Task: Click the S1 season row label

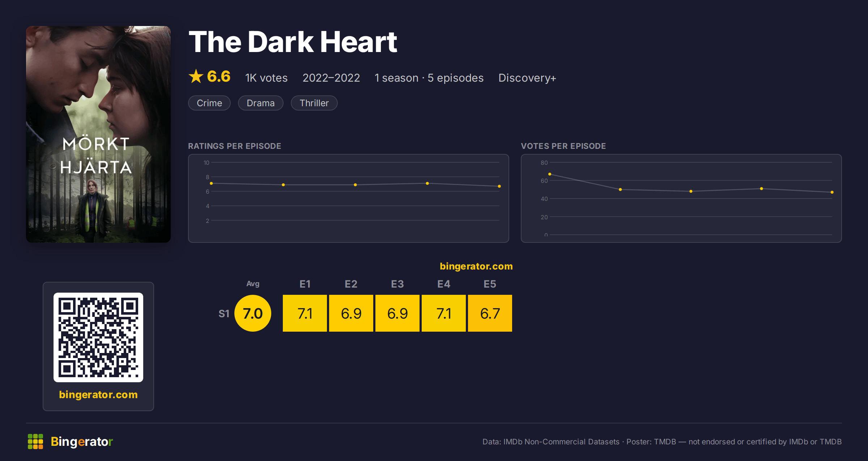Action: click(224, 314)
